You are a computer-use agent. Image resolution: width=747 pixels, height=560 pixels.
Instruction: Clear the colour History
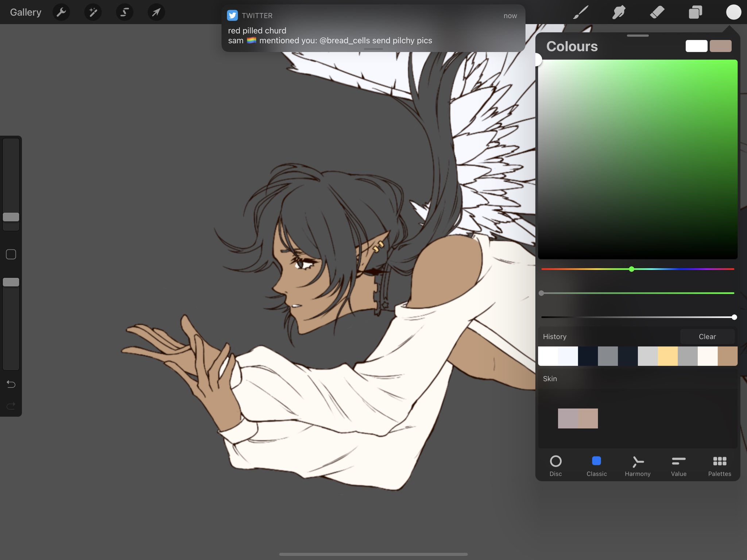pos(707,337)
